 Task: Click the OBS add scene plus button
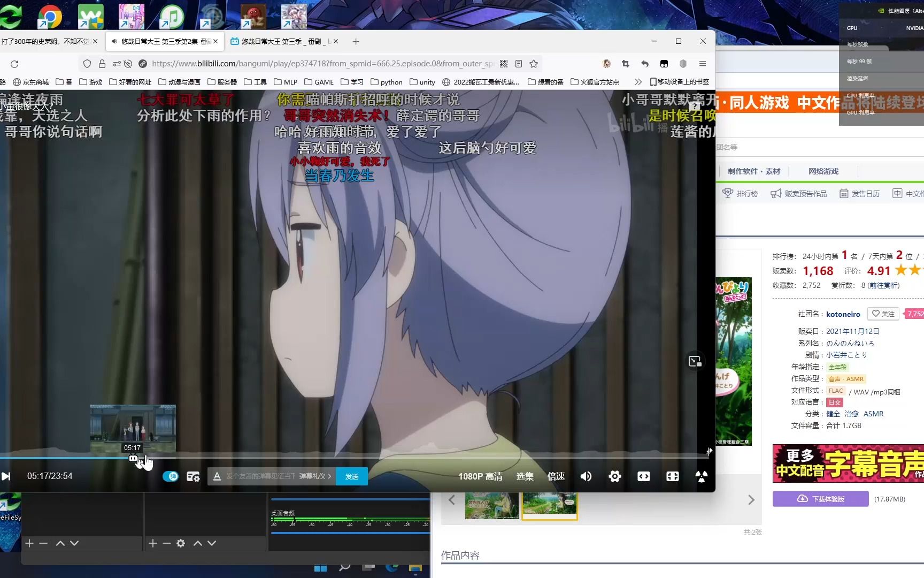click(x=29, y=543)
